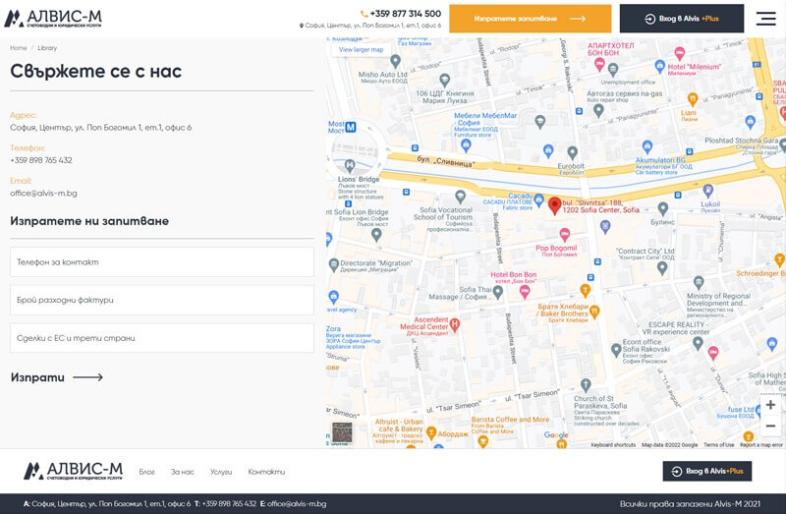
Task: Click the Hotel Bon Bon pink map pin
Action: click(x=524, y=291)
